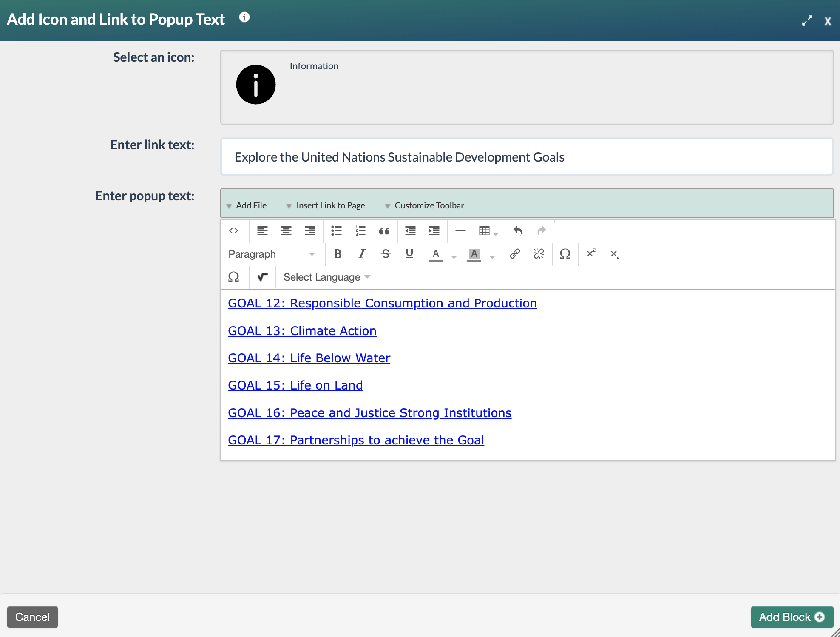The width and height of the screenshot is (840, 637).
Task: Align text left in editor toolbar
Action: click(x=262, y=231)
